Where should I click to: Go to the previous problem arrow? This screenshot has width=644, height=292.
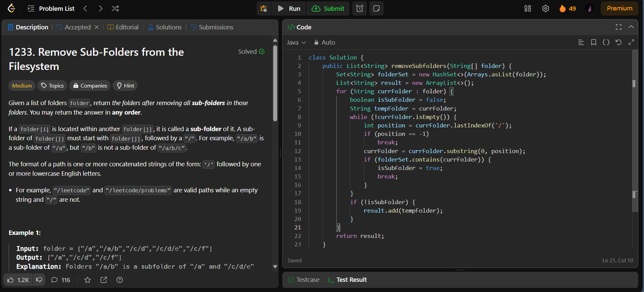[x=86, y=9]
